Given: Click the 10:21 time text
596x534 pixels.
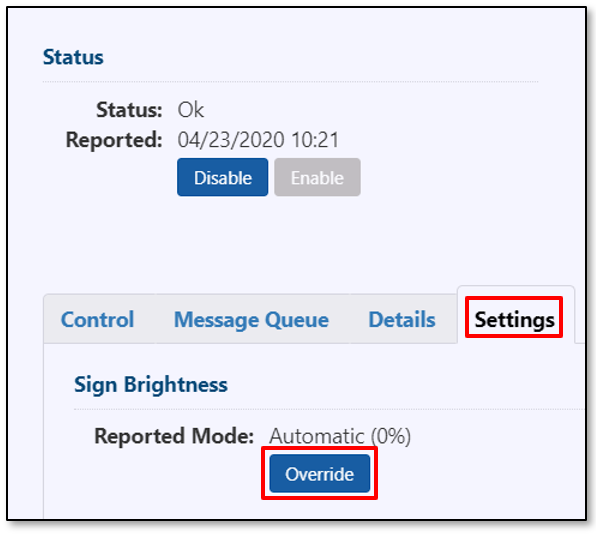Looking at the screenshot, I should (x=315, y=140).
